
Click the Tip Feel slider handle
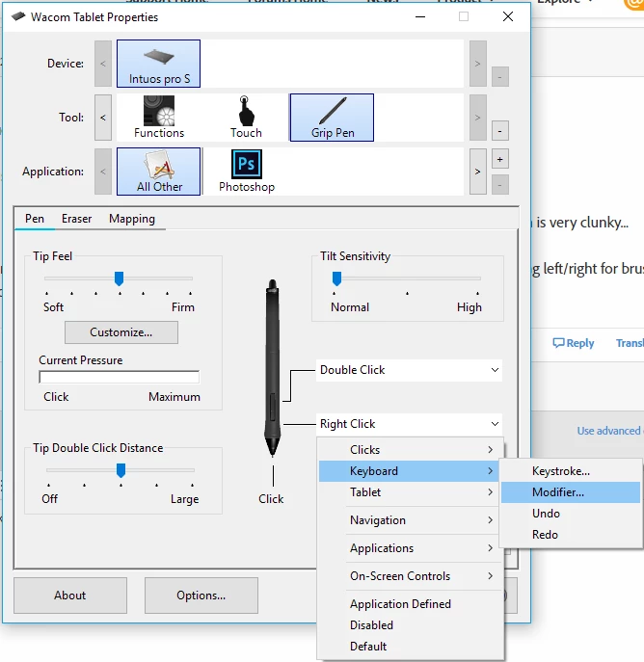pos(120,278)
